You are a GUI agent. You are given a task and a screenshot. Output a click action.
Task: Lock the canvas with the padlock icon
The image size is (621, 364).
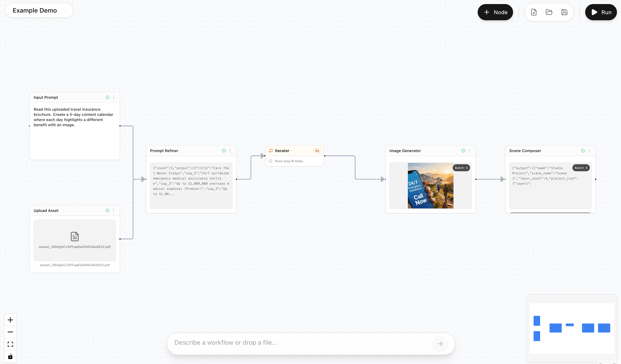coord(10,356)
